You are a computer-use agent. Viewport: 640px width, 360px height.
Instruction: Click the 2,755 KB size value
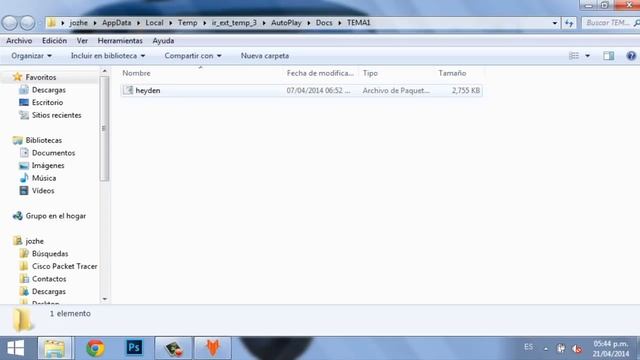point(466,91)
